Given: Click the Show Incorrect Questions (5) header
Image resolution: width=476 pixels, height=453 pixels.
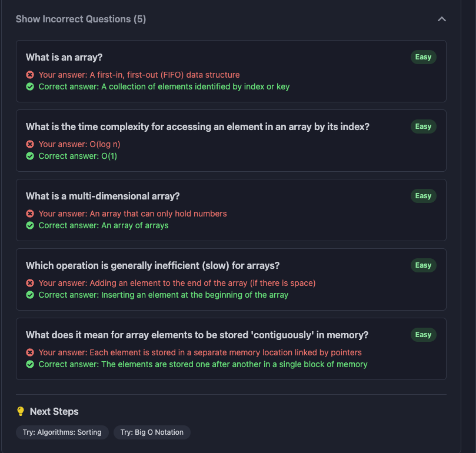Looking at the screenshot, I should (x=81, y=19).
